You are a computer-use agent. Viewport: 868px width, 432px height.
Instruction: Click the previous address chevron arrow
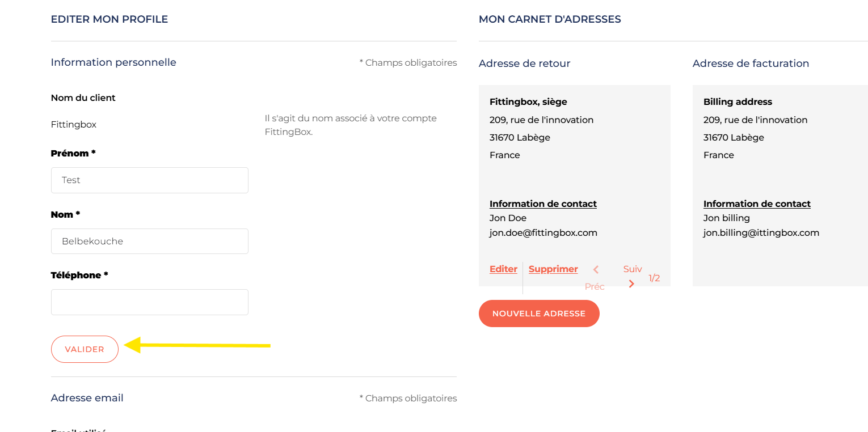click(596, 270)
